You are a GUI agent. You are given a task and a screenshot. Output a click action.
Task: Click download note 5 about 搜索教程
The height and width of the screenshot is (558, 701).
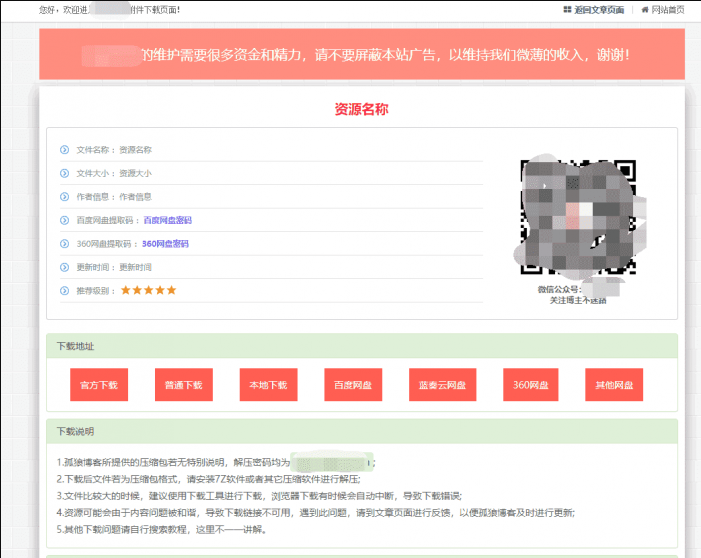162,529
